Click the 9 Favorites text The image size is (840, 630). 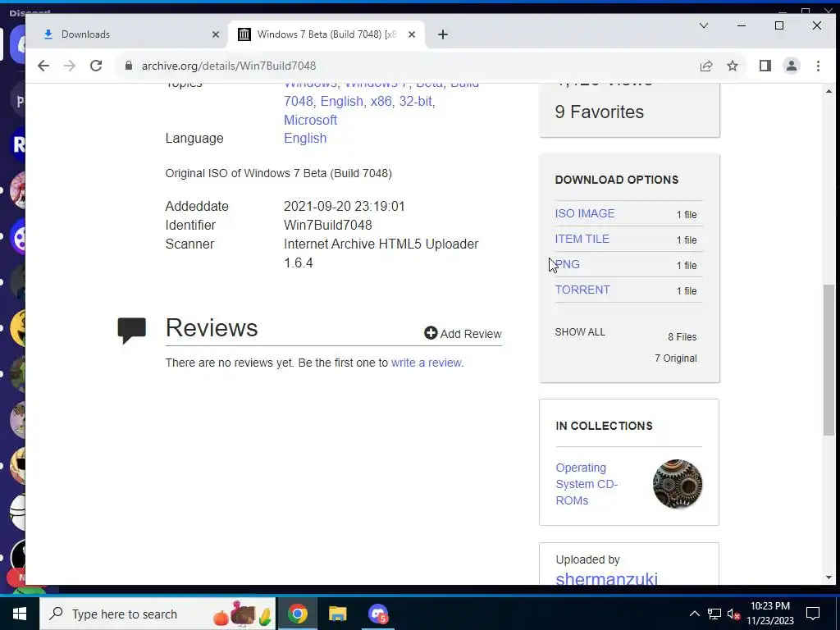pos(600,112)
